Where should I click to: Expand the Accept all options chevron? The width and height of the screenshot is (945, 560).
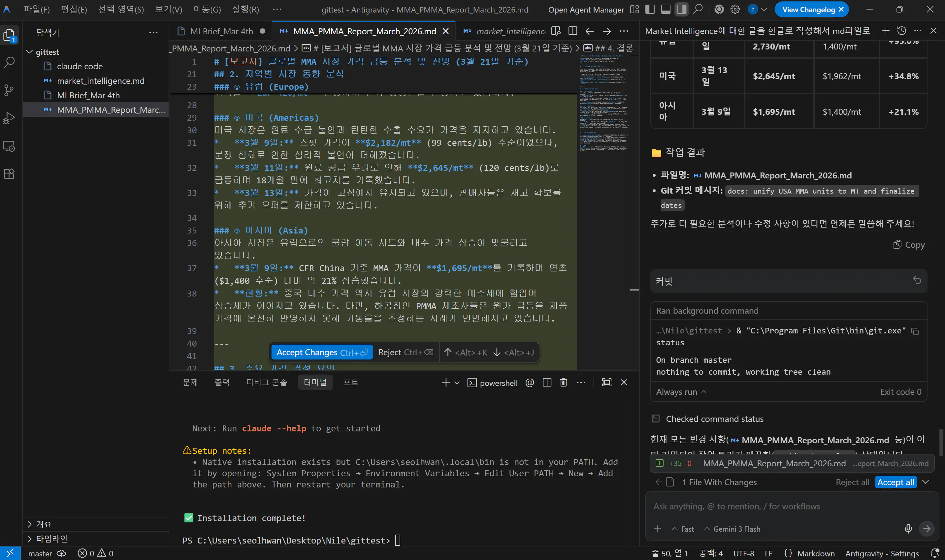926,482
